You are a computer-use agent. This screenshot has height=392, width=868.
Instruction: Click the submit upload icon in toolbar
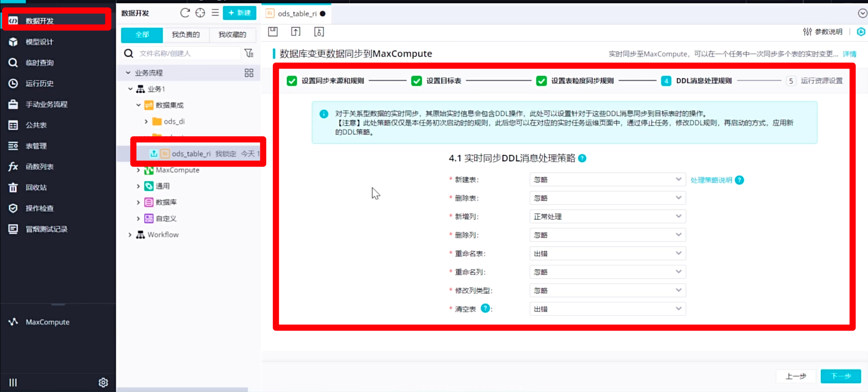click(296, 32)
